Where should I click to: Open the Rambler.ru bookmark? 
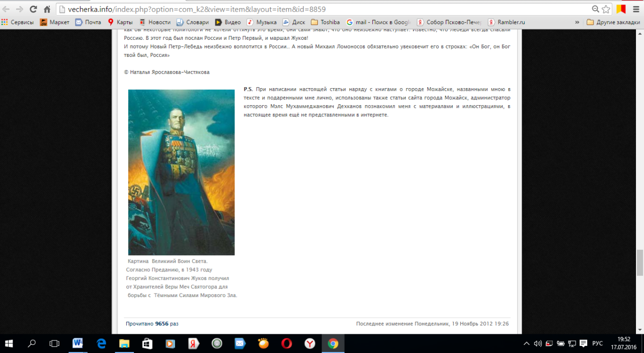click(x=507, y=22)
